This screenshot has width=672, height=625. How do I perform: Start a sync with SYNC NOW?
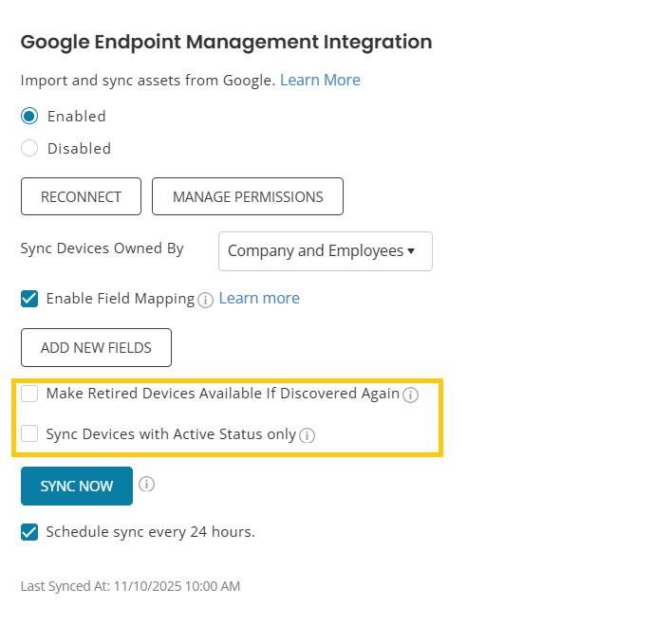(x=77, y=487)
